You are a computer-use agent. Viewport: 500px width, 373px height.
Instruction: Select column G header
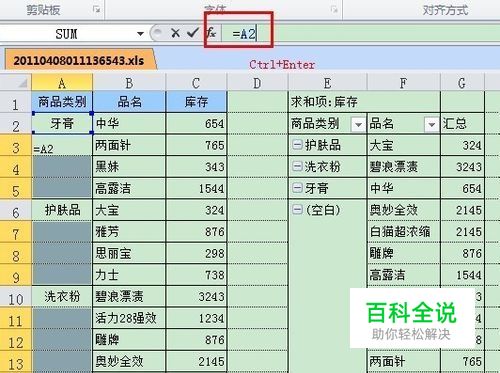click(462, 82)
